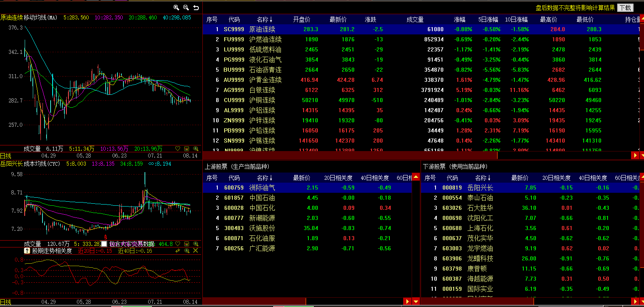Click the zoom in magnifier icon
Screen dimensions: 644x307
[x=176, y=8]
